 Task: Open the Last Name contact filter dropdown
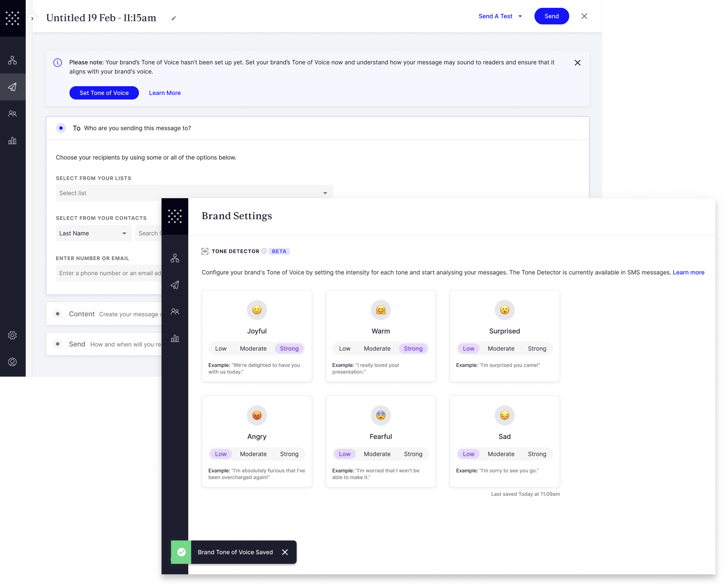(x=93, y=233)
